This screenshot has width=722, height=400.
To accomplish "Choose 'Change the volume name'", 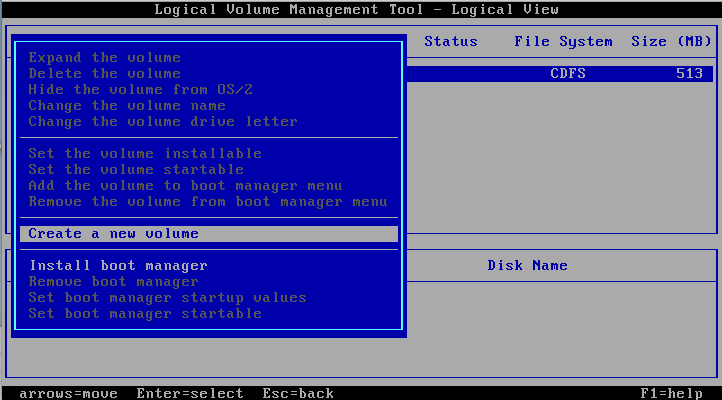I will coord(127,106).
